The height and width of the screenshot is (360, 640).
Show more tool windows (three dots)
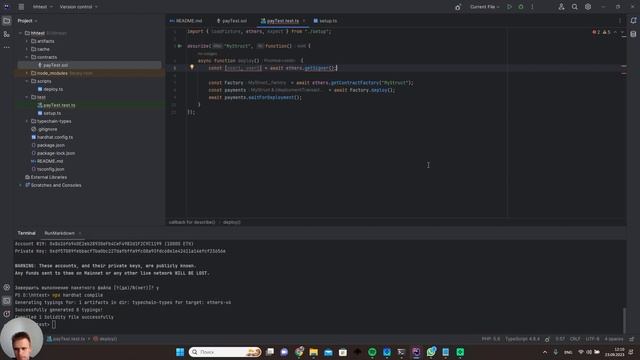7,47
